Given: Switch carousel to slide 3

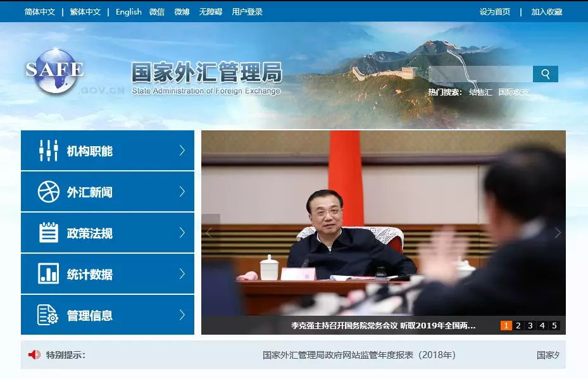Looking at the screenshot, I should (530, 326).
